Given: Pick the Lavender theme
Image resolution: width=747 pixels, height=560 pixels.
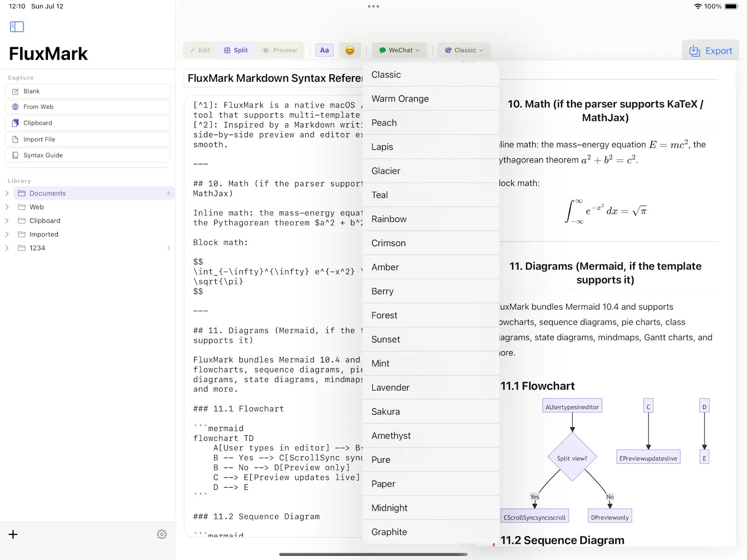Looking at the screenshot, I should (x=431, y=388).
